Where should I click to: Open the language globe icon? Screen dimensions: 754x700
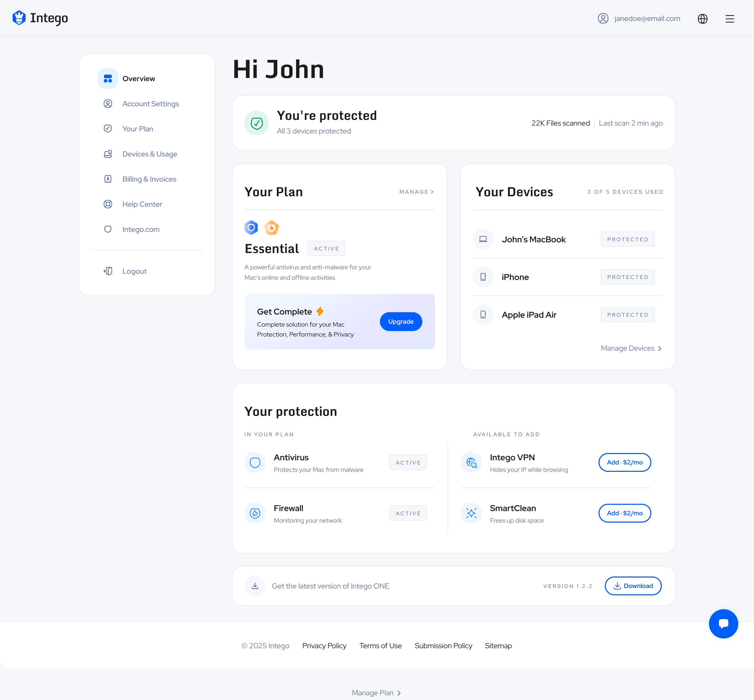702,19
